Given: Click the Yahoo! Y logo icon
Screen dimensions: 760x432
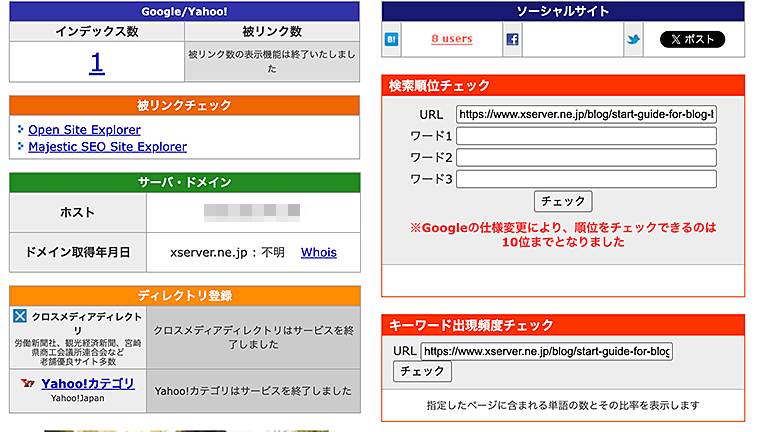Looking at the screenshot, I should (x=28, y=383).
